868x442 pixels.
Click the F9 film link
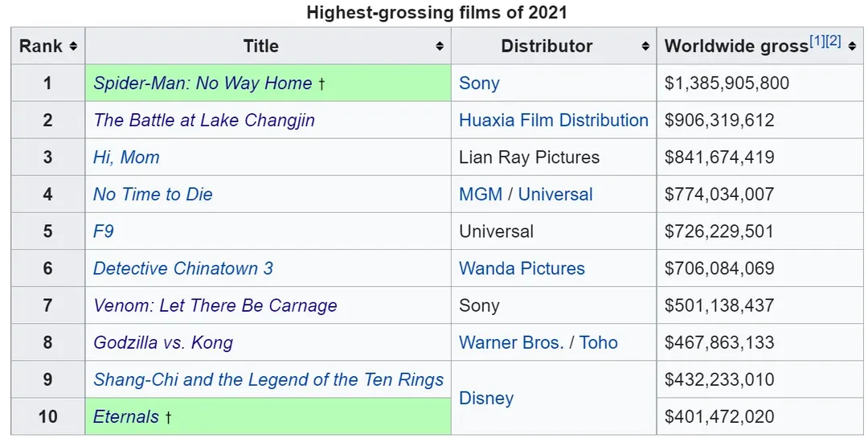104,231
